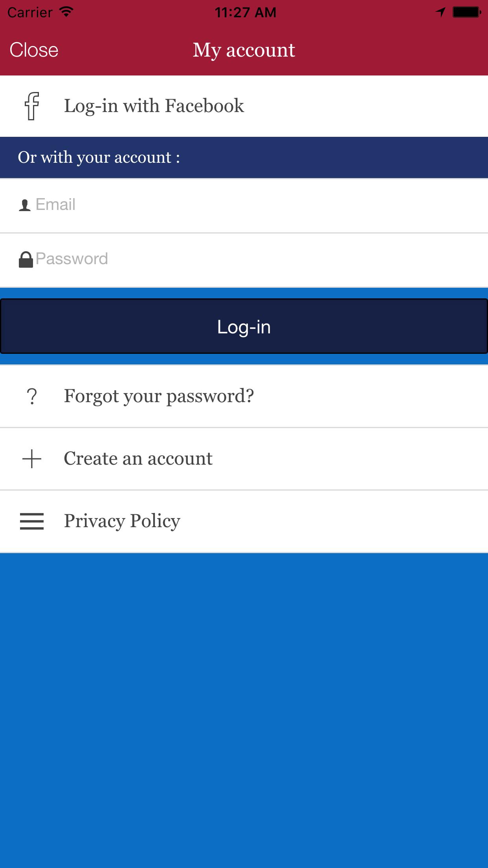The width and height of the screenshot is (488, 868).
Task: Click the plus icon for account creation
Action: 32,459
